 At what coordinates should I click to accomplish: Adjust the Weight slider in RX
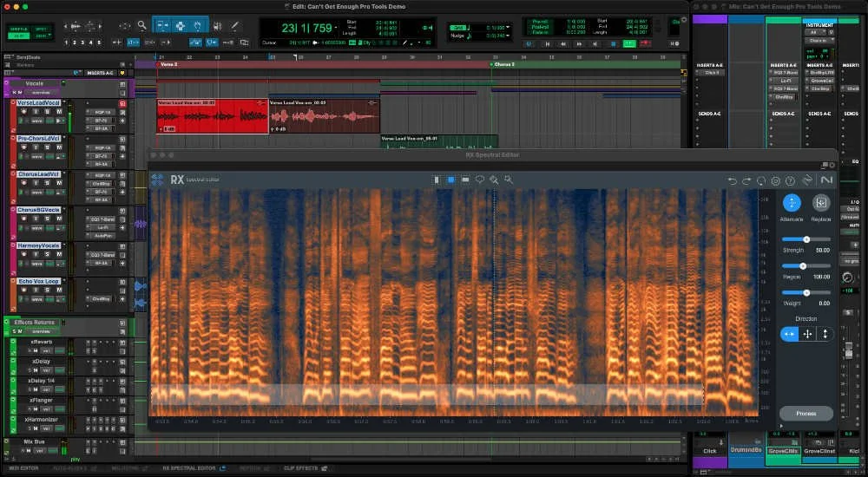[x=806, y=293]
